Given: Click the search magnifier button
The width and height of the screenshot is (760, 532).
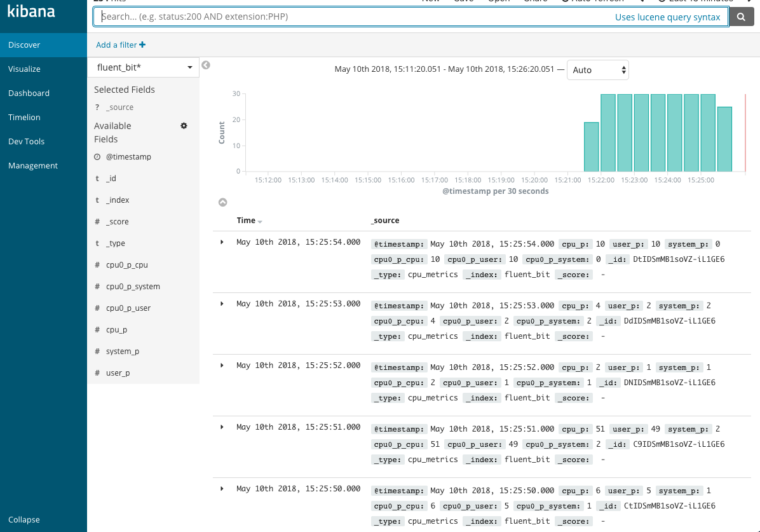Looking at the screenshot, I should 742,17.
